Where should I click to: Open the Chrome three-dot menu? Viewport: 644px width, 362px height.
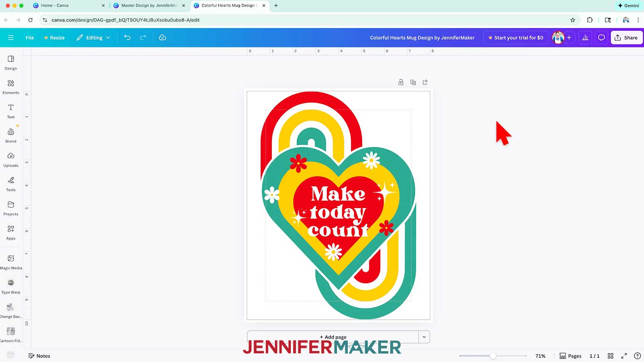[x=638, y=20]
